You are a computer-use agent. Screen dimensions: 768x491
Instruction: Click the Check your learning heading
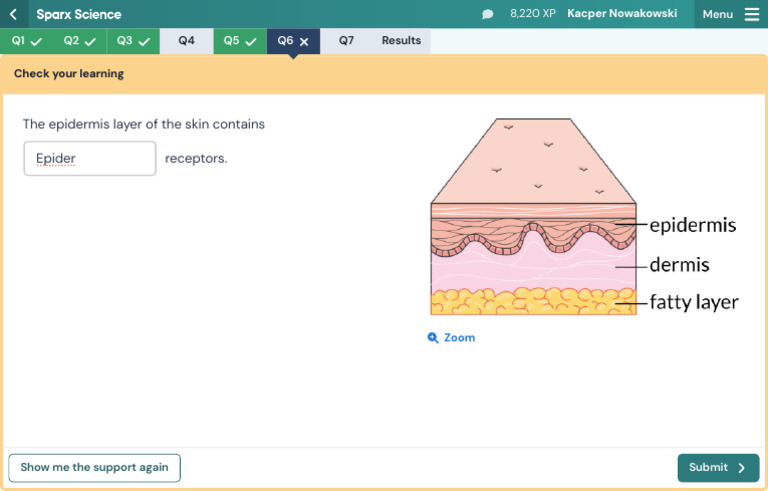(x=69, y=74)
